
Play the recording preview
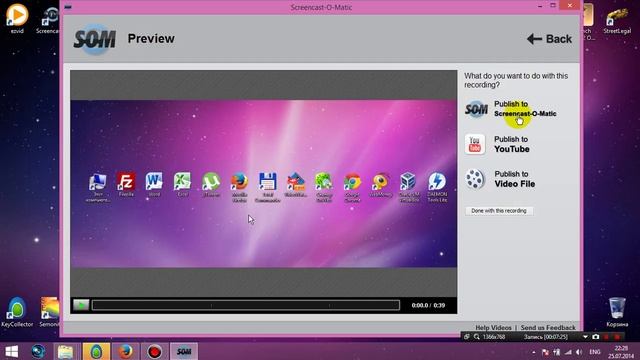pos(81,305)
